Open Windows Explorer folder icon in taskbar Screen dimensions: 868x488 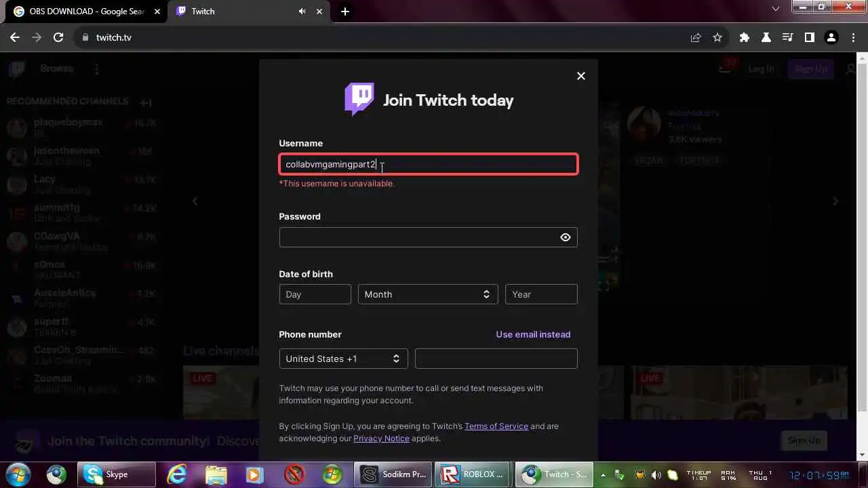point(216,474)
